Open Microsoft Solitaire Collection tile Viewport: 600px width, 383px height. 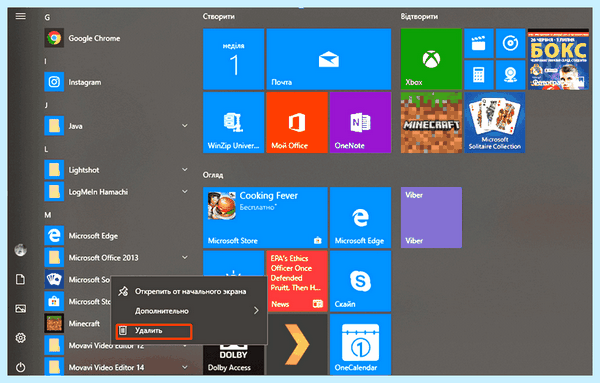tap(495, 122)
